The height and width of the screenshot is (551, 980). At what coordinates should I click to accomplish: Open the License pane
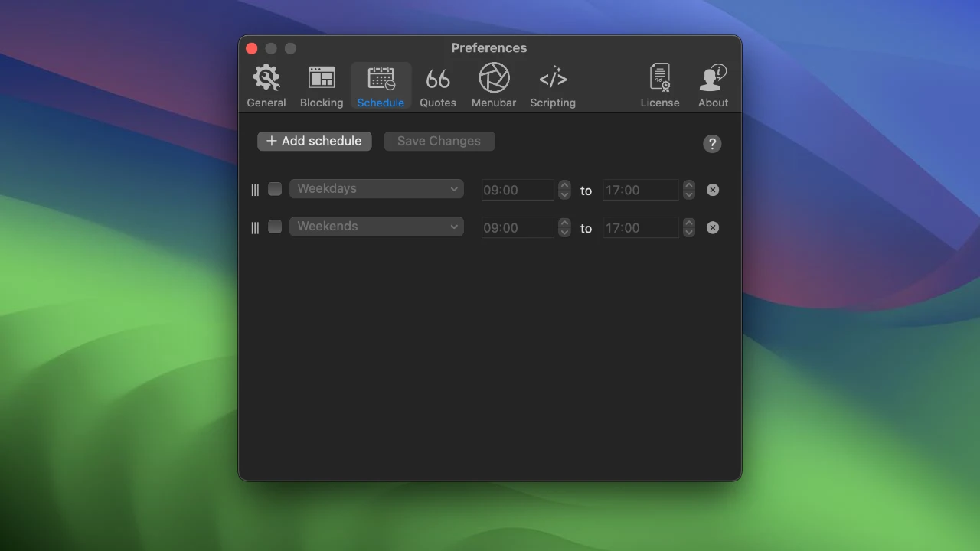click(x=660, y=86)
